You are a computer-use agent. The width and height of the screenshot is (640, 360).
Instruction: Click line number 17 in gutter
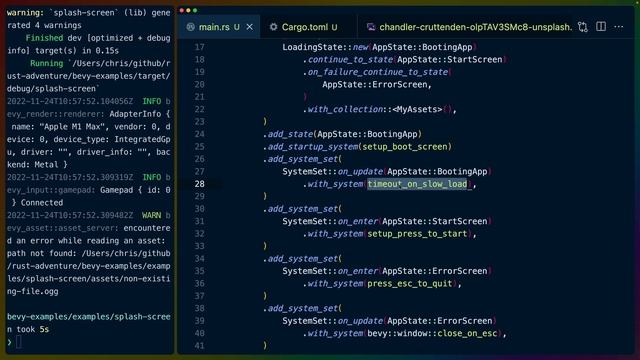pyautogui.click(x=199, y=47)
